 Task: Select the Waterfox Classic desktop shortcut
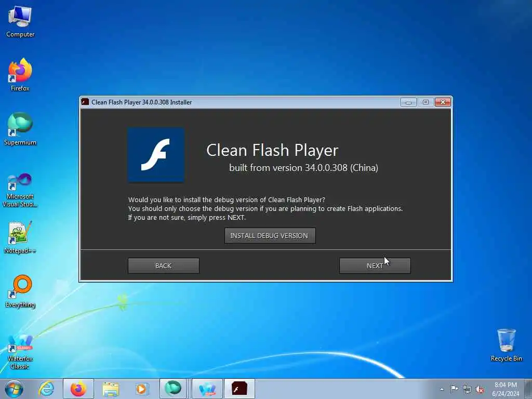coord(20,352)
